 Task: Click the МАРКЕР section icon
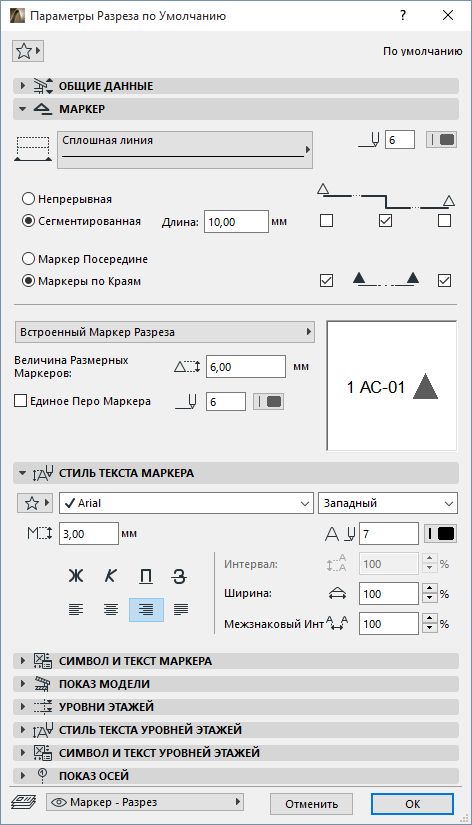43,109
